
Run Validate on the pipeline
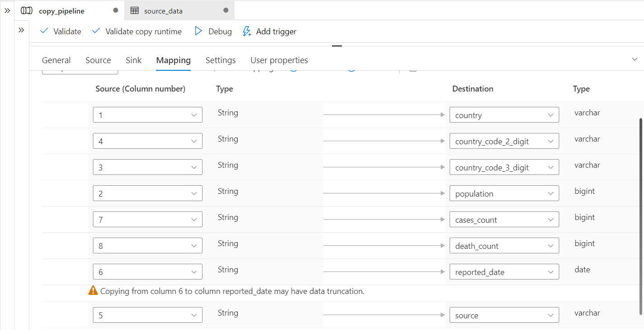pyautogui.click(x=61, y=31)
